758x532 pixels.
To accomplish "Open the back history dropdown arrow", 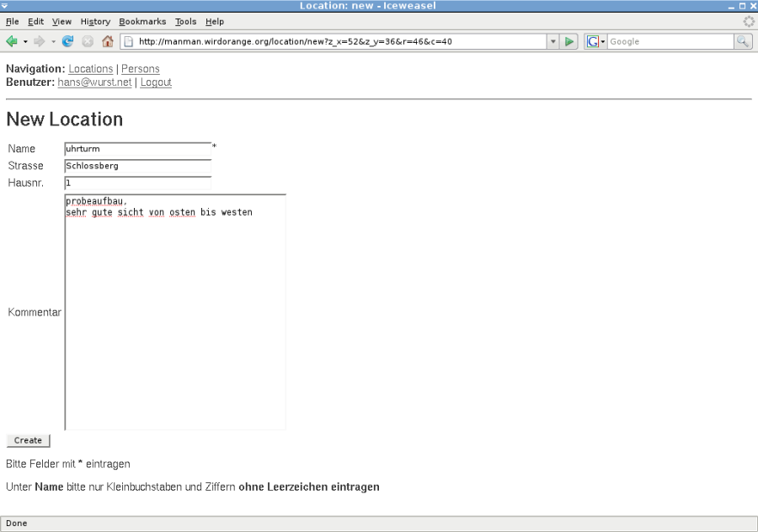I will click(x=25, y=41).
